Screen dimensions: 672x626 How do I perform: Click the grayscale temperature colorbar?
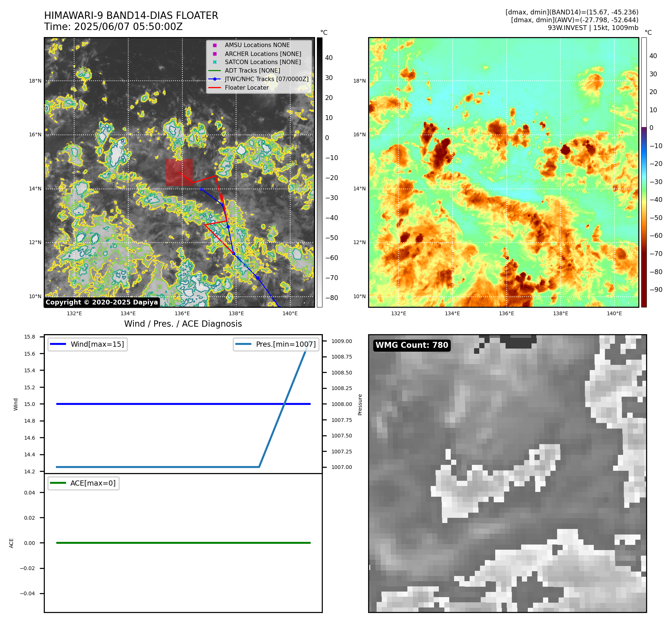click(x=320, y=172)
